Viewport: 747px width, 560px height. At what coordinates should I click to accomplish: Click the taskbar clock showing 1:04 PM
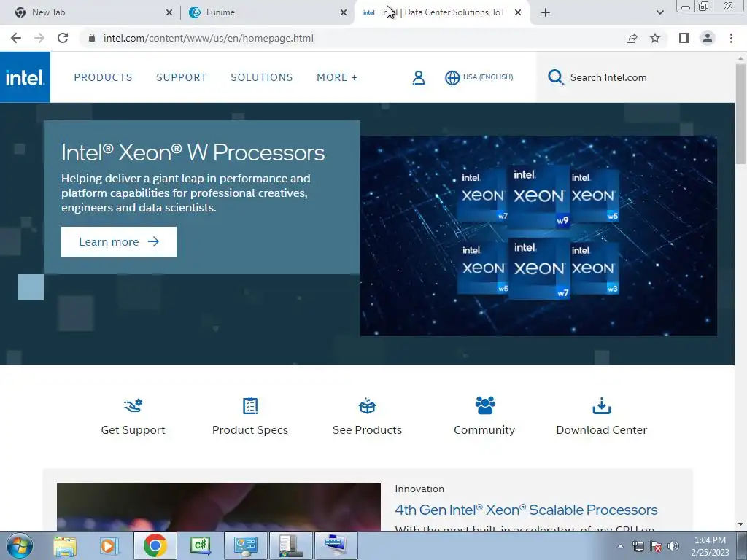pyautogui.click(x=710, y=546)
